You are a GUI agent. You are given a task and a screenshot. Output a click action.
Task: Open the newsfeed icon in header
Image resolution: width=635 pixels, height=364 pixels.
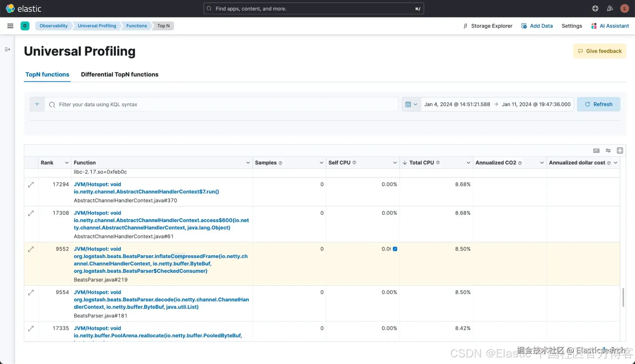610,9
